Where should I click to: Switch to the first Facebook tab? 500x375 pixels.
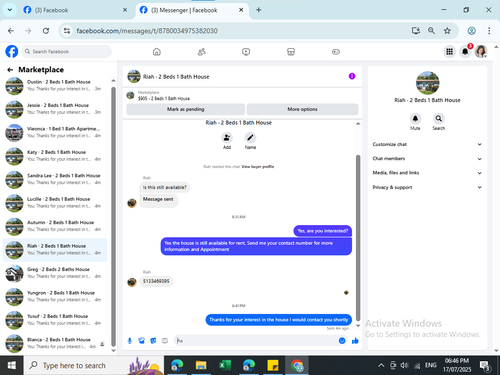coord(75,10)
